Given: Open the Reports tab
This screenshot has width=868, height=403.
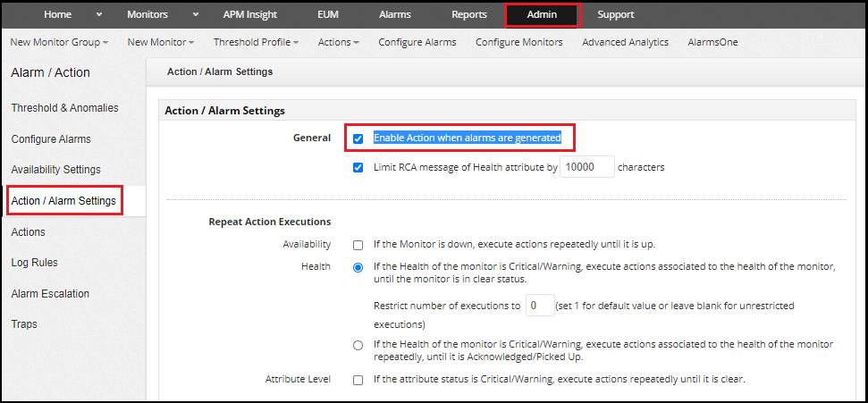Looking at the screenshot, I should 469,14.
